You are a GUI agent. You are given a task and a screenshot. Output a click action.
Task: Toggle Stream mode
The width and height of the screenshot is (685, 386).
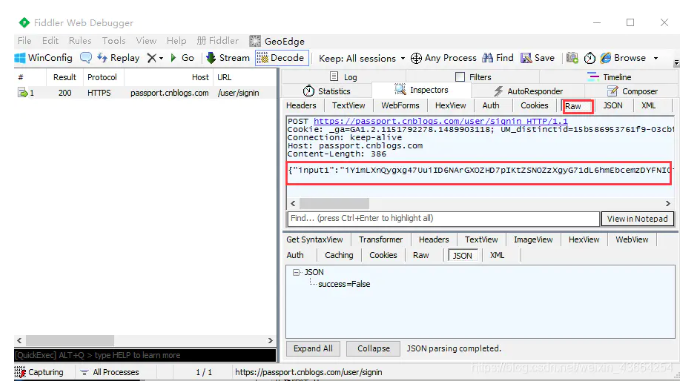pos(228,58)
